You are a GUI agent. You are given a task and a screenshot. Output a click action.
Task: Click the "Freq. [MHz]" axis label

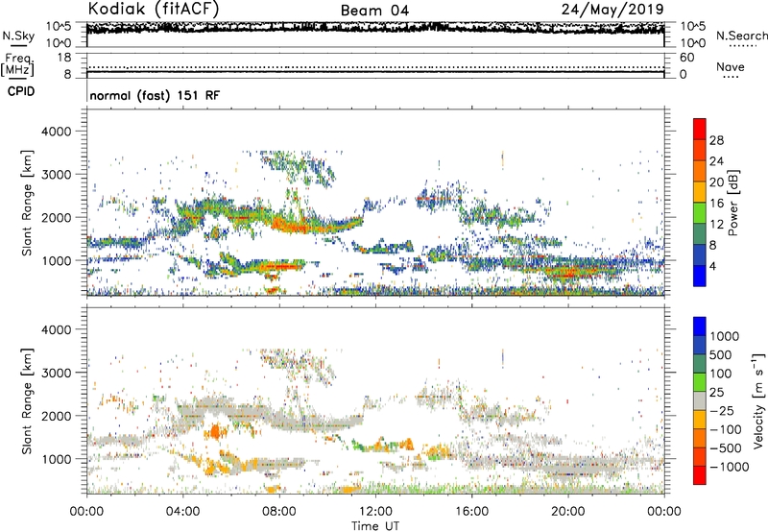(18, 65)
